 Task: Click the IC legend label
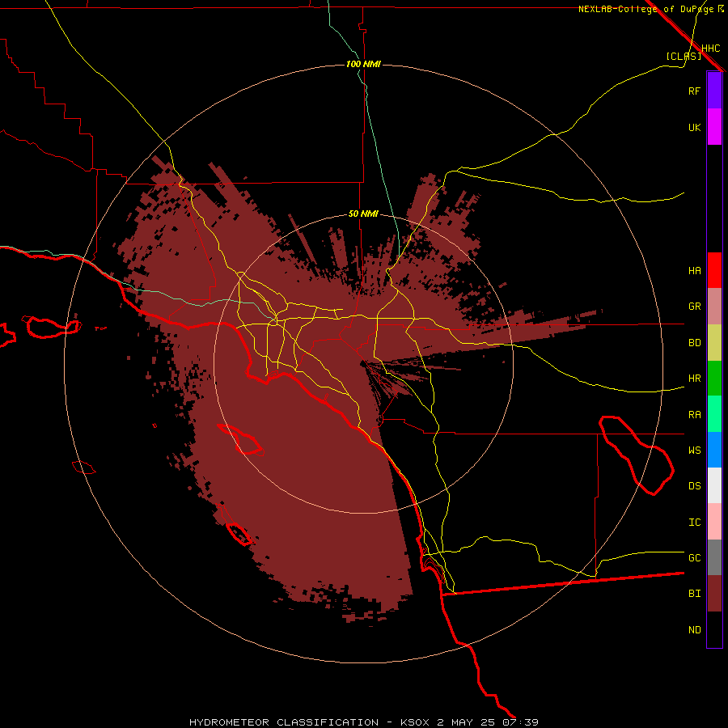[x=694, y=522]
